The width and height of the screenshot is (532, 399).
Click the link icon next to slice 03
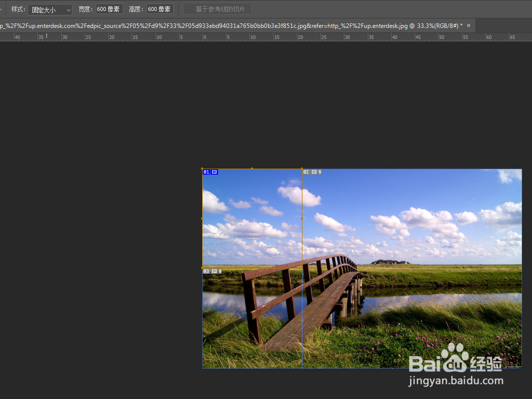[220, 271]
